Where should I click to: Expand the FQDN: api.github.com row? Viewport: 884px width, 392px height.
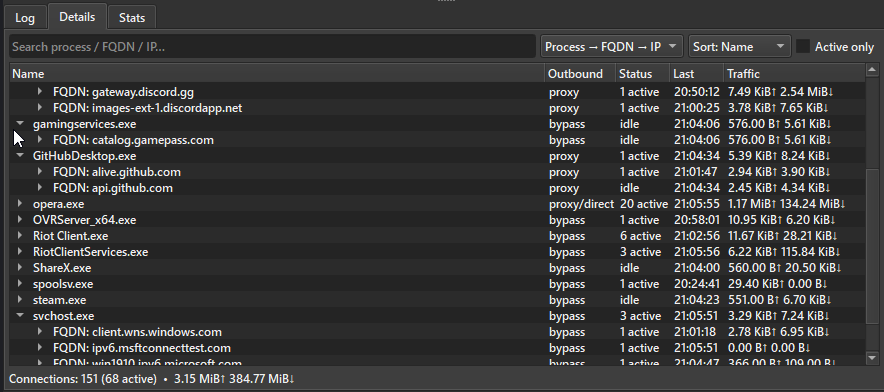(x=39, y=187)
